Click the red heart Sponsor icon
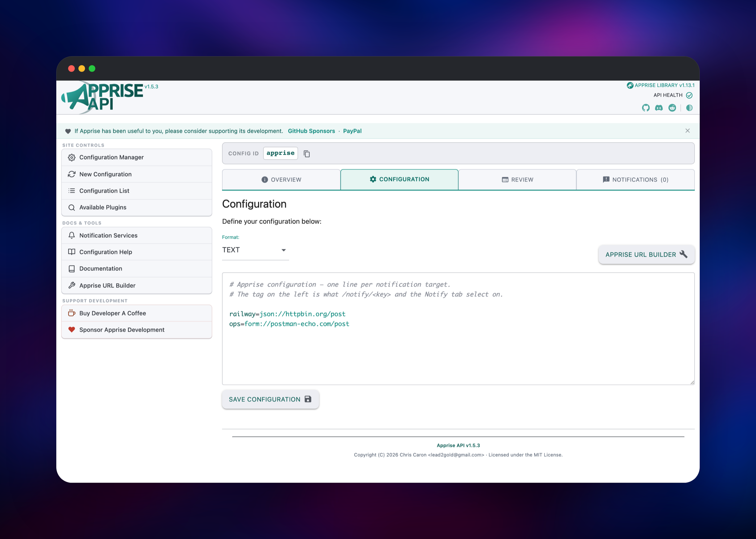Screen dimensions: 756x539 (x=72, y=330)
